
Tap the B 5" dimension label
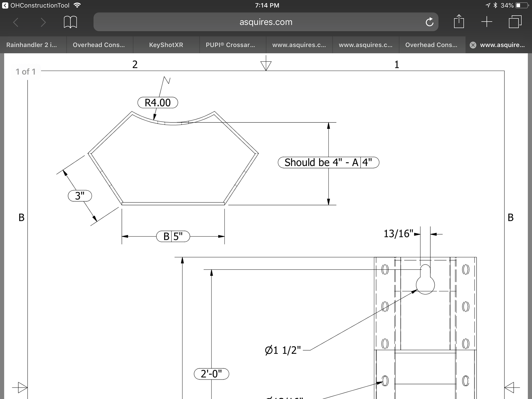173,236
